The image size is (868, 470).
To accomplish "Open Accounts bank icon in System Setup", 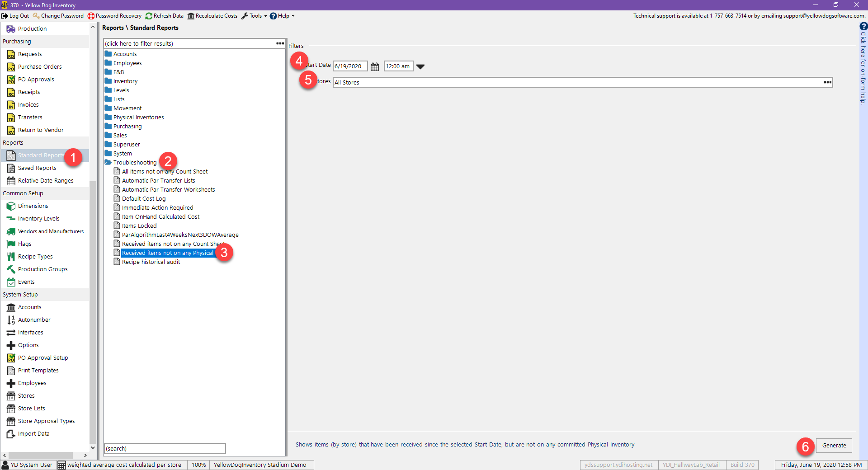I will [x=11, y=307].
